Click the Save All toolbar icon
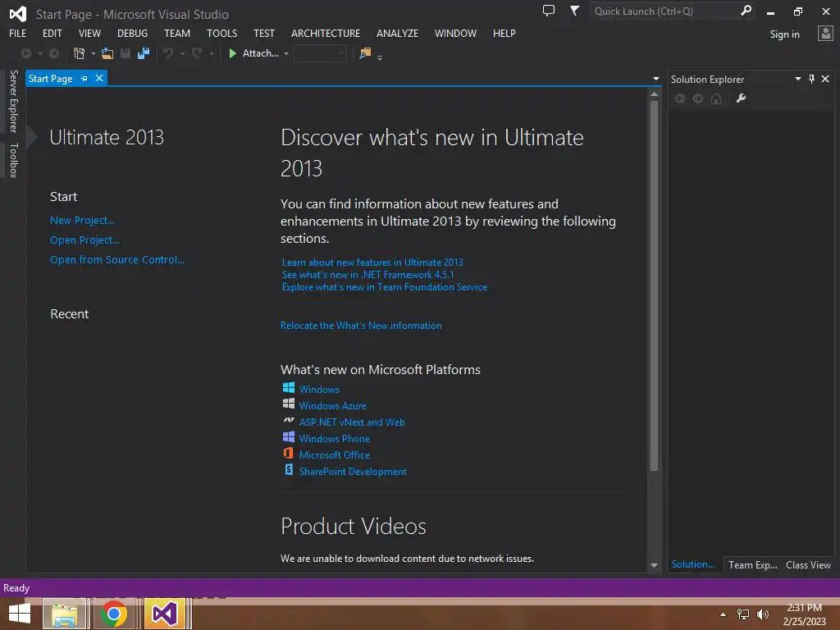 coord(143,53)
